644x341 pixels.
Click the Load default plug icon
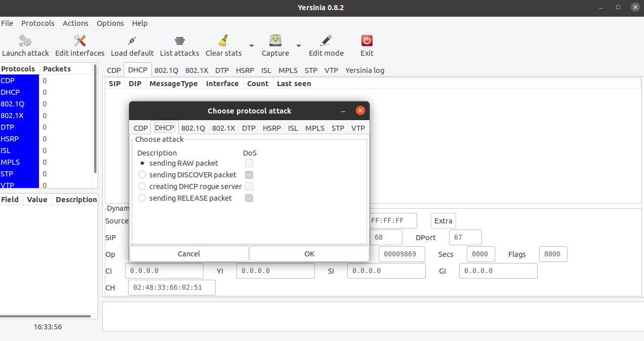tap(132, 41)
